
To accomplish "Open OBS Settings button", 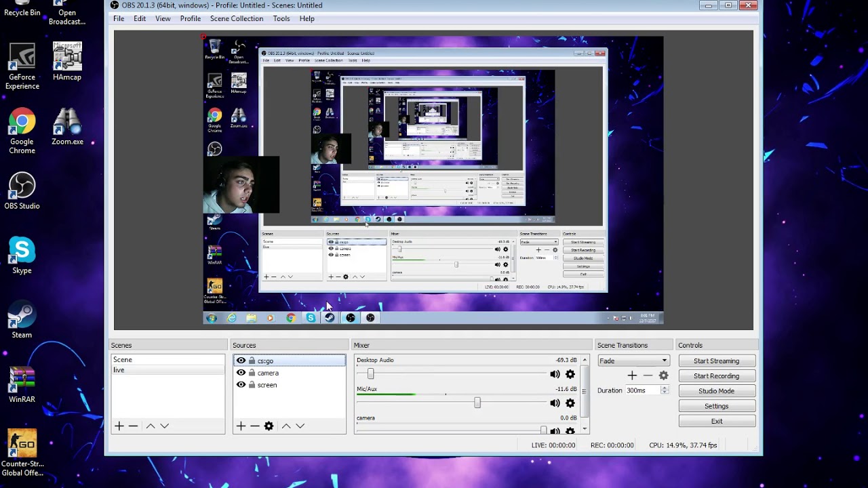I will (x=716, y=406).
